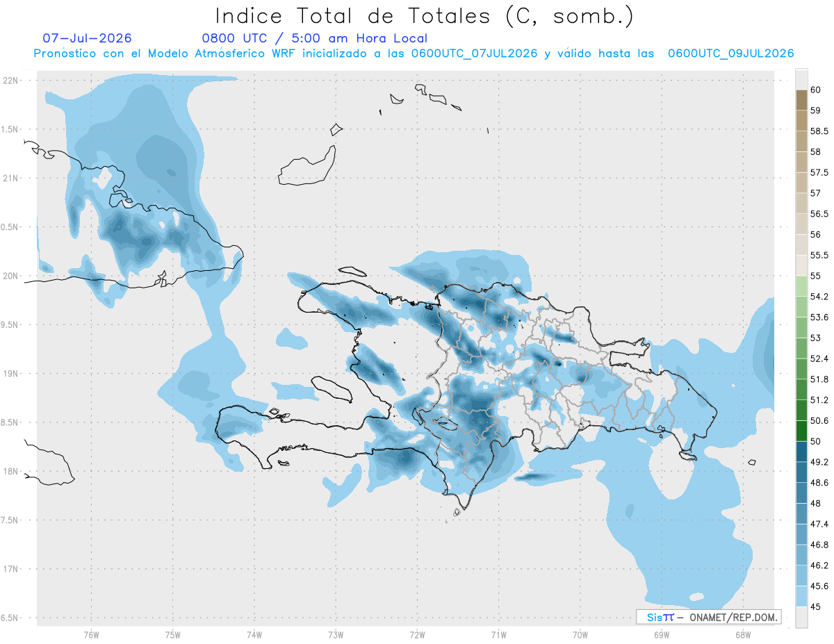The height and width of the screenshot is (644, 834).
Task: Click the '53.6' value on the color legend
Action: click(x=819, y=317)
